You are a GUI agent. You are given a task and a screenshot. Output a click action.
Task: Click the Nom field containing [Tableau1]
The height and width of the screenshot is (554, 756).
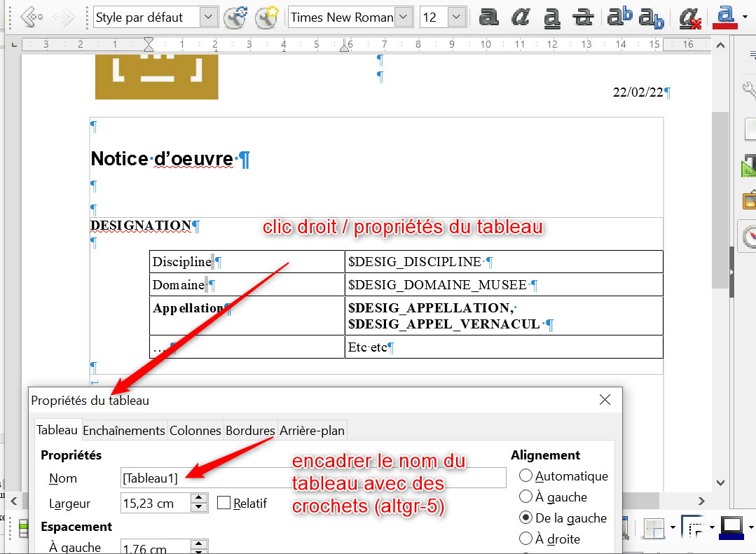tap(313, 478)
